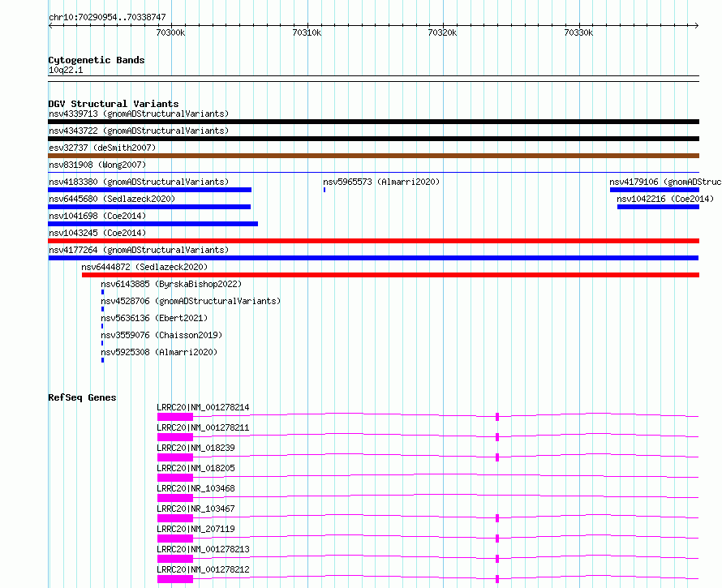Click the blue bar under nsv1041698
Screen dimensions: 722x588
[x=153, y=224]
